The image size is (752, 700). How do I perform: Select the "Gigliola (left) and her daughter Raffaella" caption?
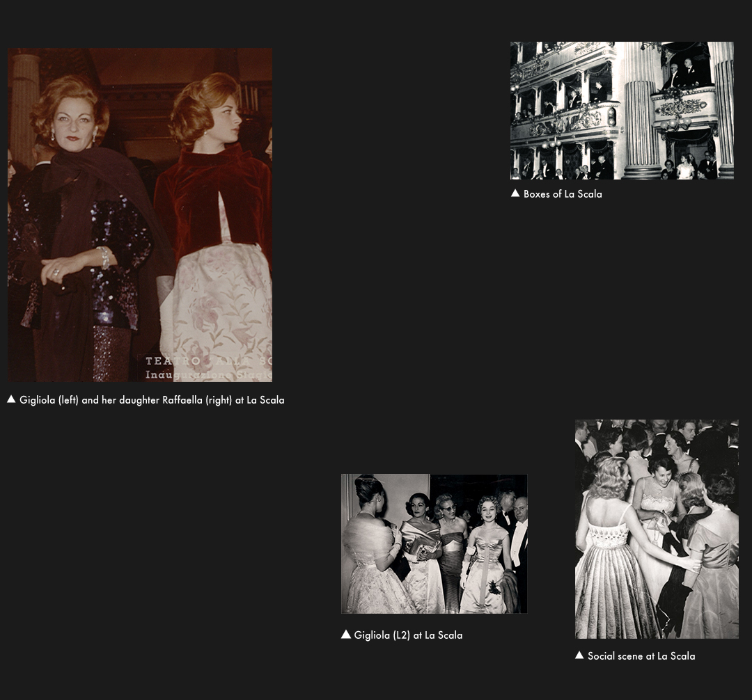pyautogui.click(x=152, y=400)
